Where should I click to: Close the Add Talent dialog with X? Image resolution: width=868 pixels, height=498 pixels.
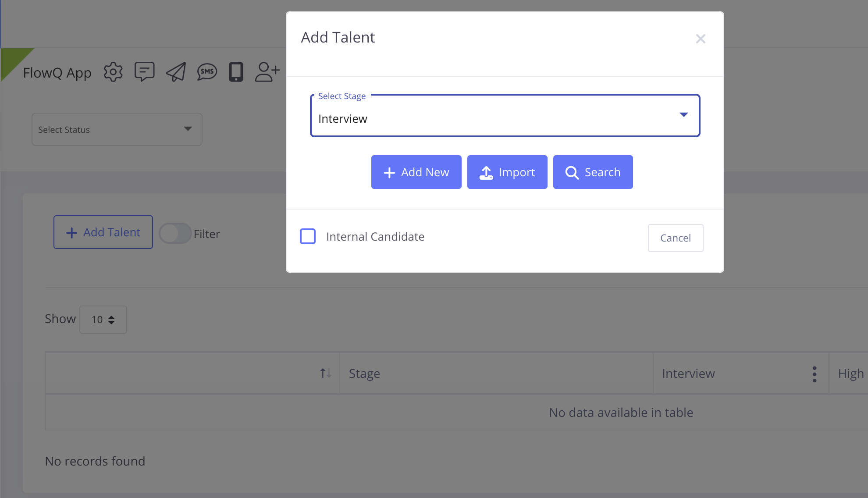[700, 39]
